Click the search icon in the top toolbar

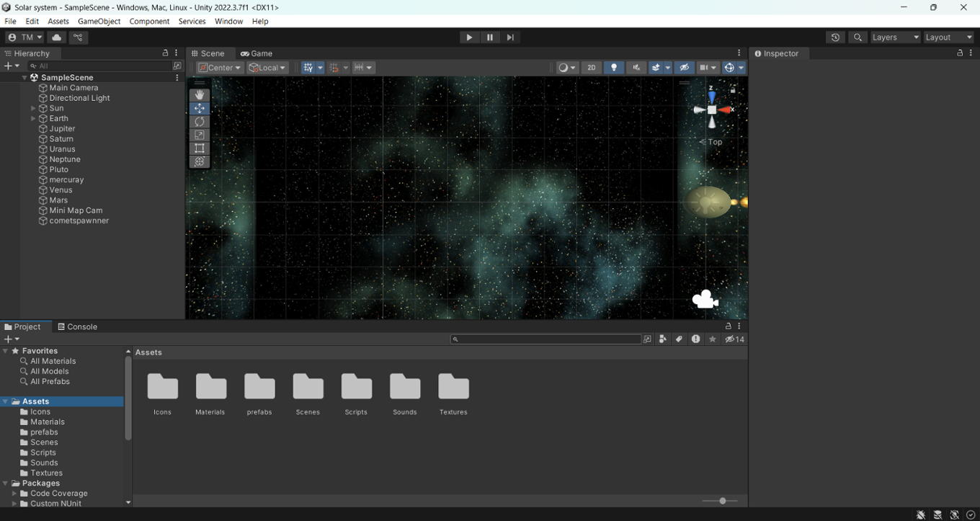point(857,37)
